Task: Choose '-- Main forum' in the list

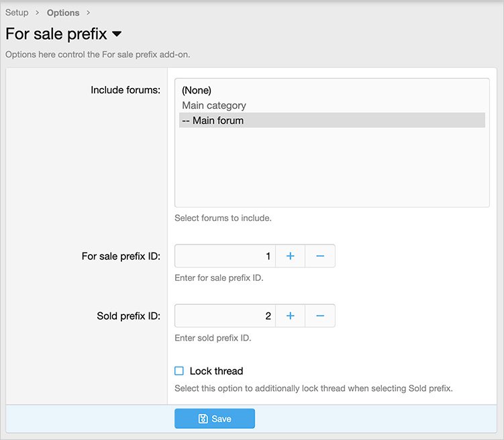Action: [x=213, y=121]
